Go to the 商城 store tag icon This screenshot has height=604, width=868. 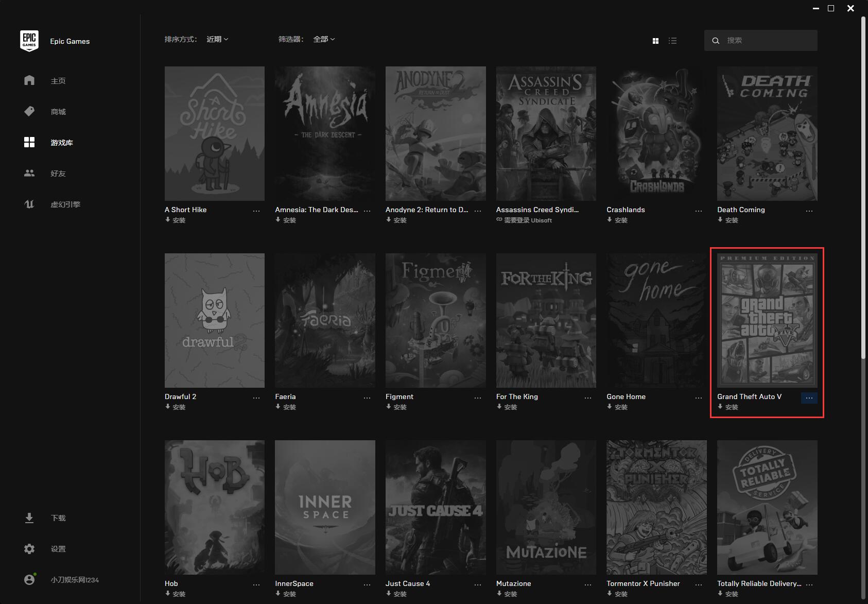click(29, 112)
